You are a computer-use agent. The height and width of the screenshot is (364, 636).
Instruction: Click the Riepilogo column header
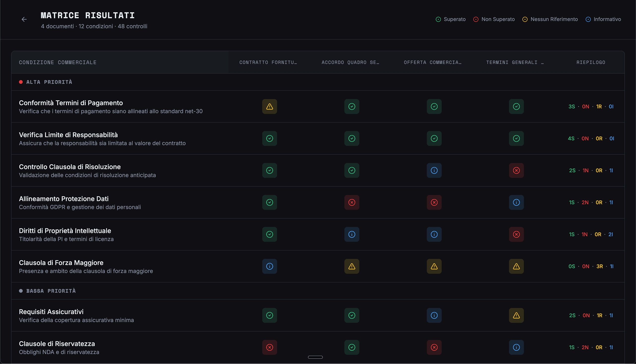click(x=590, y=62)
